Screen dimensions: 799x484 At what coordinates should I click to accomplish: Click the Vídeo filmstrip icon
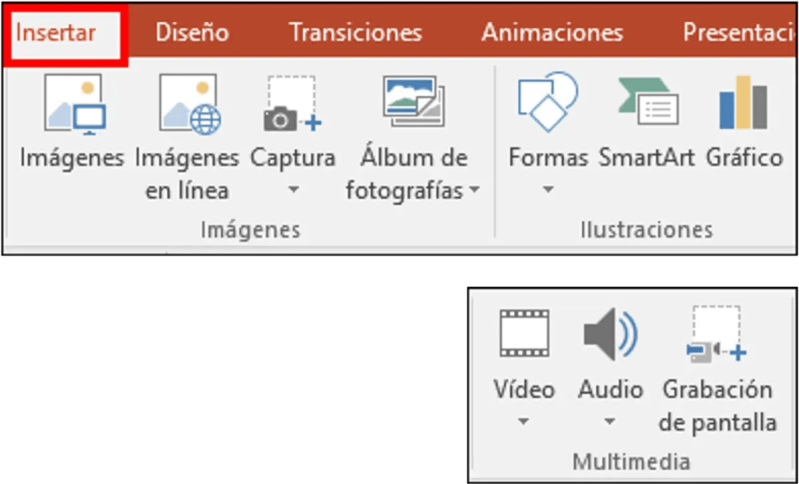click(524, 333)
